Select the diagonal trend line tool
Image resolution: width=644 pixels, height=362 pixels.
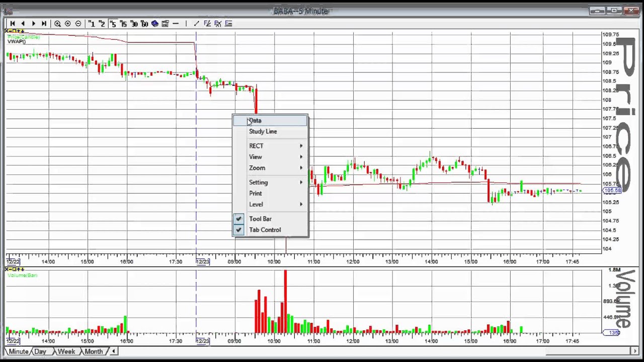pyautogui.click(x=197, y=24)
